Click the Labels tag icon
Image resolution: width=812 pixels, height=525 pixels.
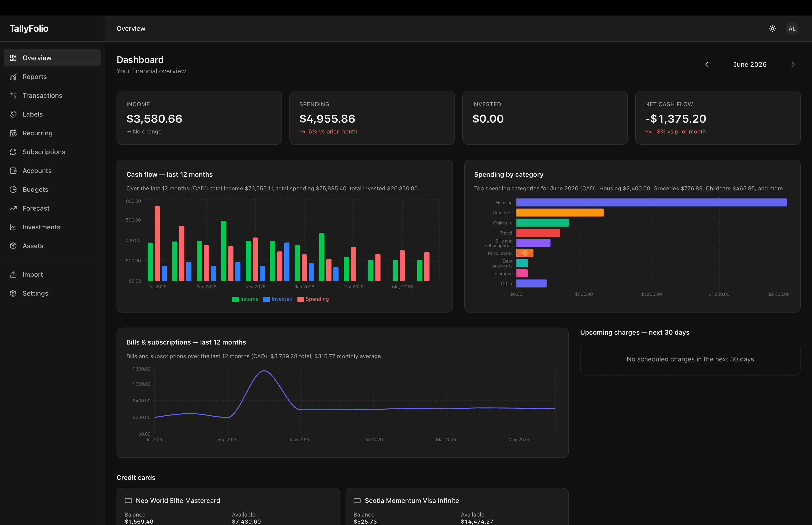(13, 114)
